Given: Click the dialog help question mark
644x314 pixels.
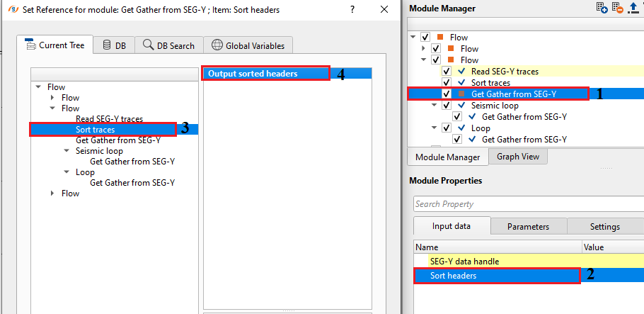Looking at the screenshot, I should point(352,9).
